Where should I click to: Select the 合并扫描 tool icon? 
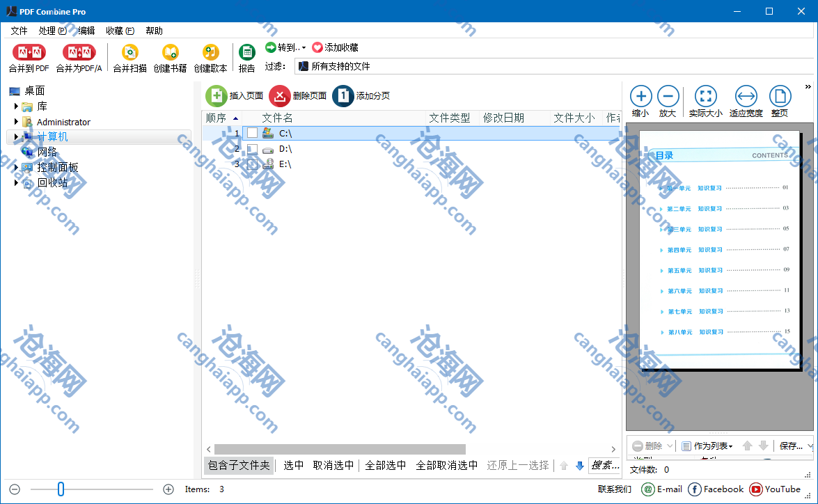coord(129,52)
